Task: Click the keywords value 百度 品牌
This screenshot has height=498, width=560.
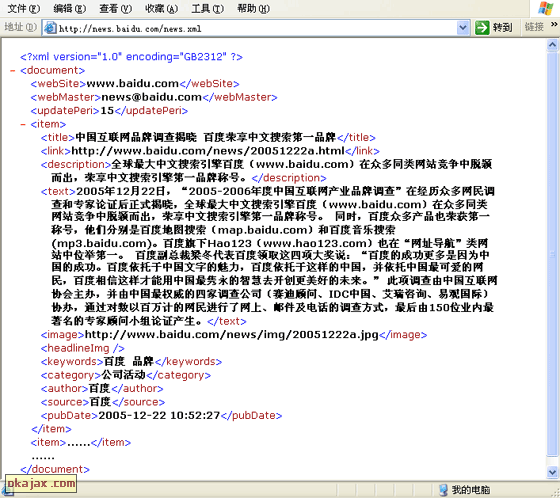Action: tap(129, 362)
